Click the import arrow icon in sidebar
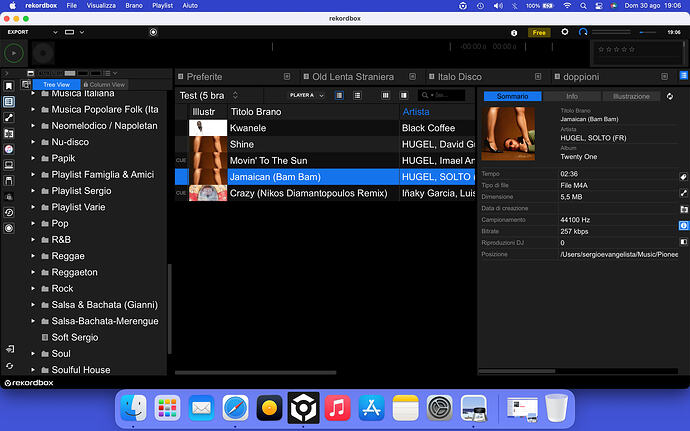The width and height of the screenshot is (690, 431). (10, 349)
